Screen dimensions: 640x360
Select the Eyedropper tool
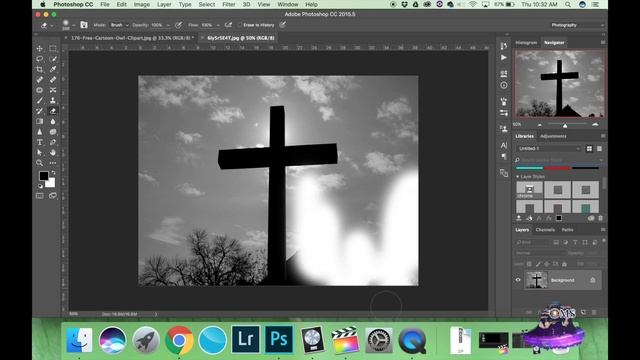(x=53, y=69)
